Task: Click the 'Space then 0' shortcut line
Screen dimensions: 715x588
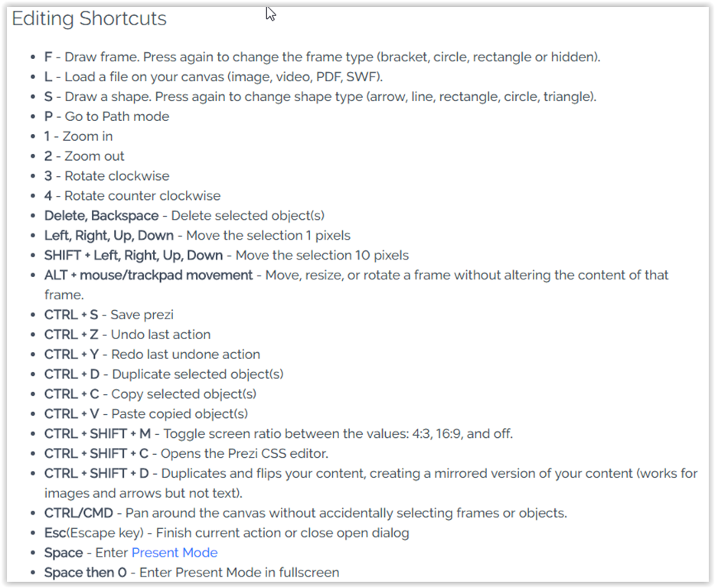Action: point(191,573)
